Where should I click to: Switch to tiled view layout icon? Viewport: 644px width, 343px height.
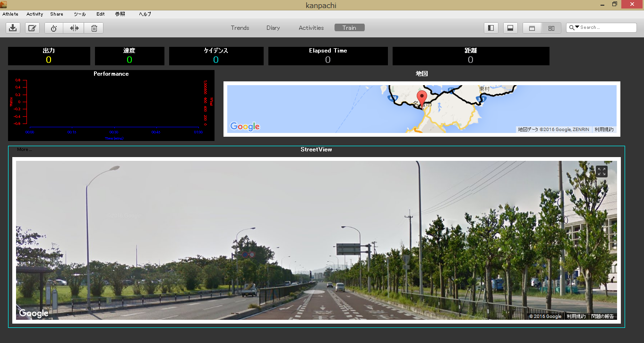click(x=551, y=28)
